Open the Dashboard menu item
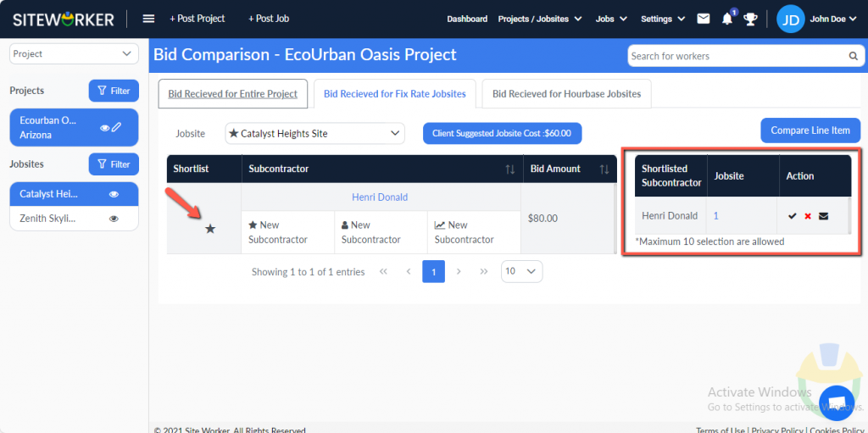This screenshot has height=433, width=868. click(467, 19)
